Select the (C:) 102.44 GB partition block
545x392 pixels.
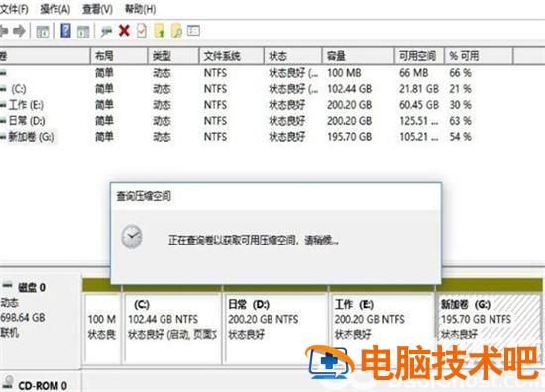(172, 328)
